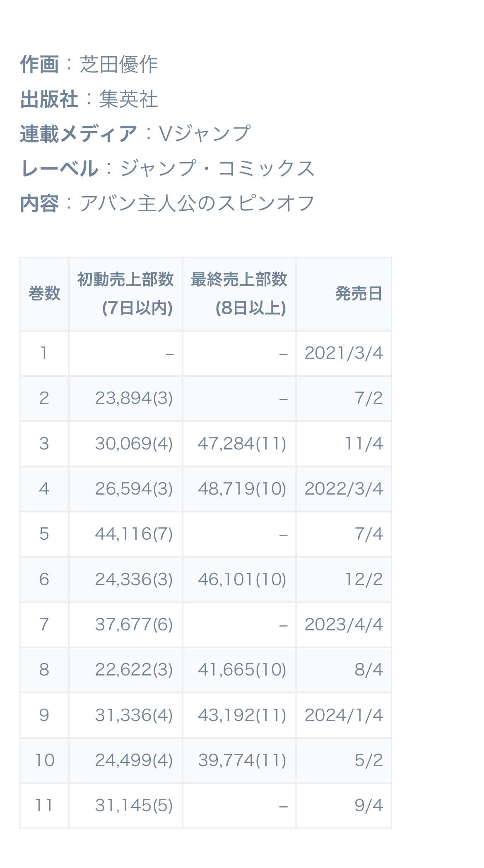Image resolution: width=484 pixels, height=868 pixels.
Task: Select the 47,284(11) final sales cell
Action: tap(239, 444)
